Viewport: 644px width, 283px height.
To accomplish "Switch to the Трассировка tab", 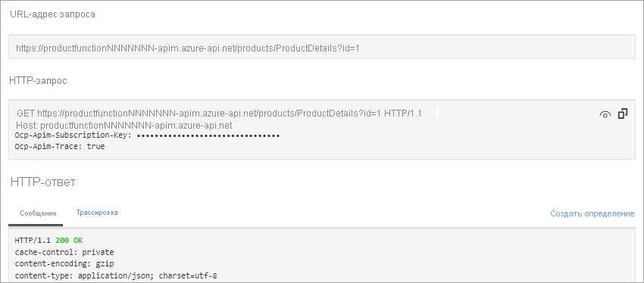I will tap(97, 213).
